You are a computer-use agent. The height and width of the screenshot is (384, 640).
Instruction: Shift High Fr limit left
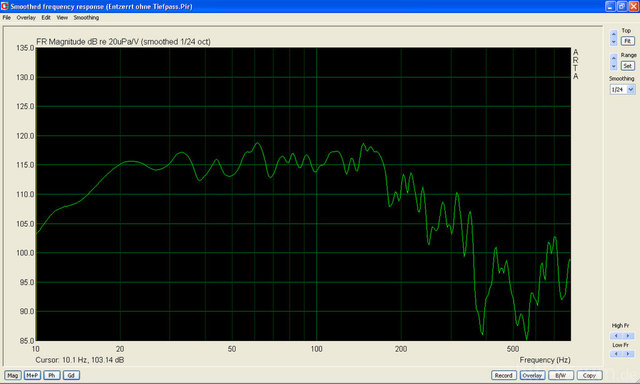tap(616, 336)
